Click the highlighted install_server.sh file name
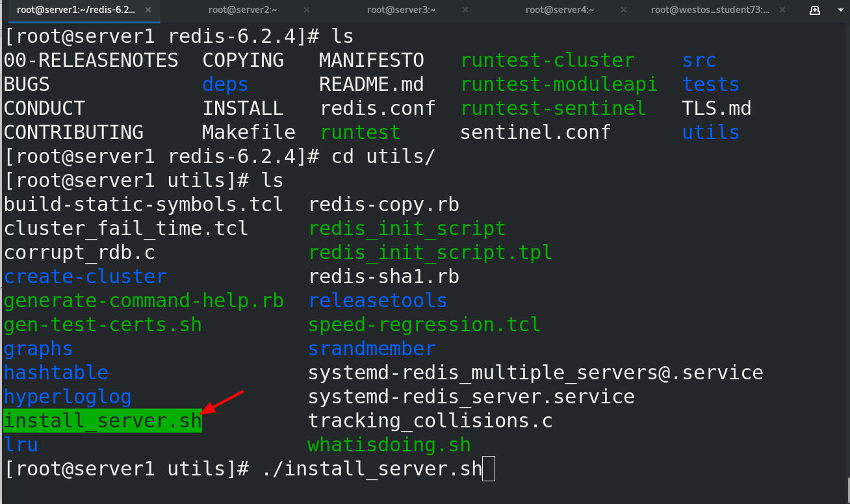This screenshot has height=504, width=850. pos(103,421)
